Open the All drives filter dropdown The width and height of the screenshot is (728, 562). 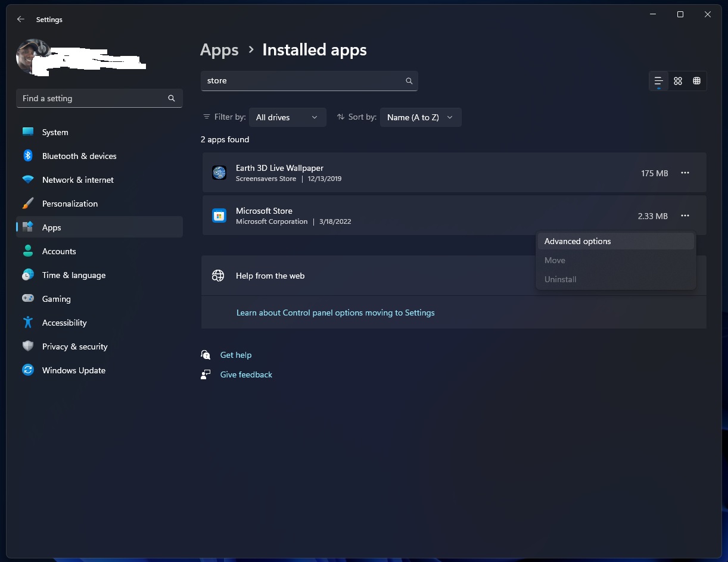[x=287, y=117]
